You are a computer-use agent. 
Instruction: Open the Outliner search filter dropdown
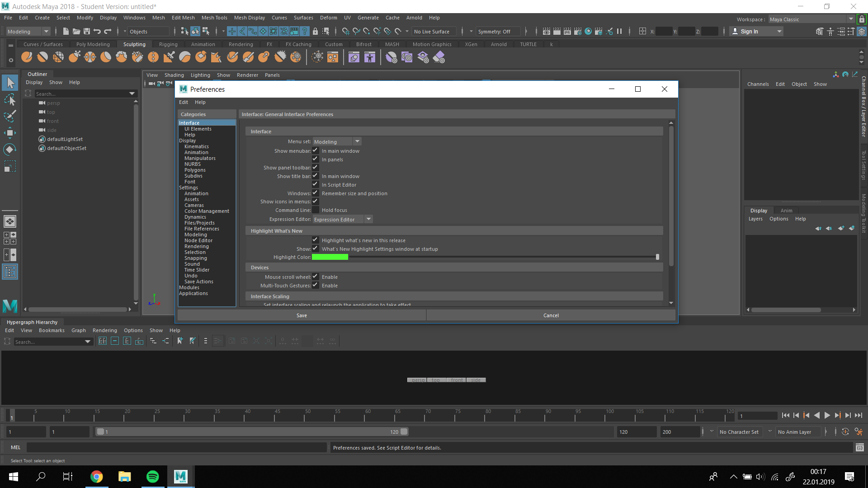132,94
